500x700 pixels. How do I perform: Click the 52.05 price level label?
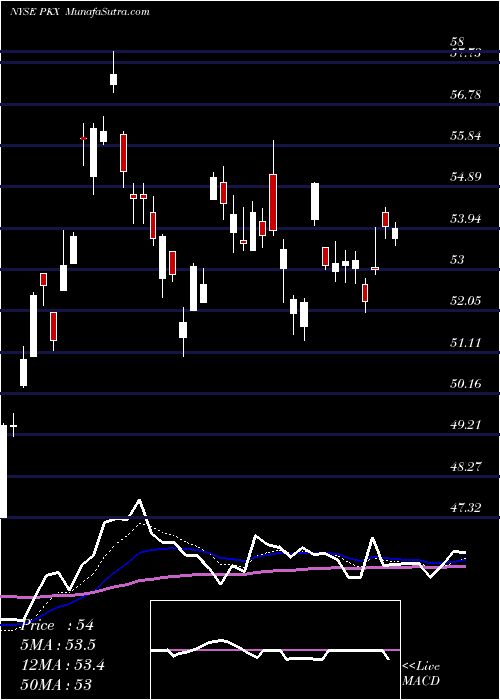tap(466, 300)
